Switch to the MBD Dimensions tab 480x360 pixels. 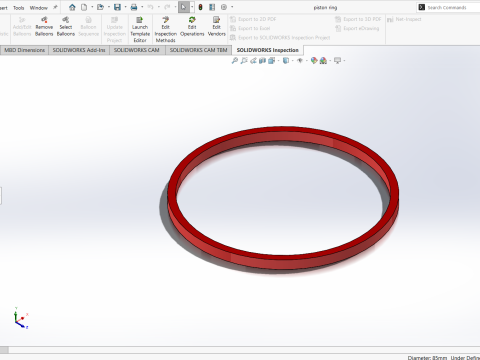pos(24,50)
